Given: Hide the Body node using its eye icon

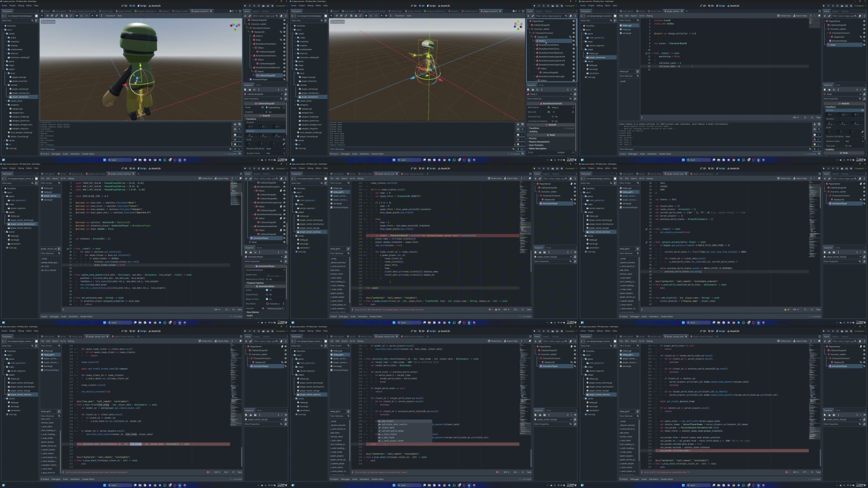Looking at the screenshot, I should coord(284,40).
